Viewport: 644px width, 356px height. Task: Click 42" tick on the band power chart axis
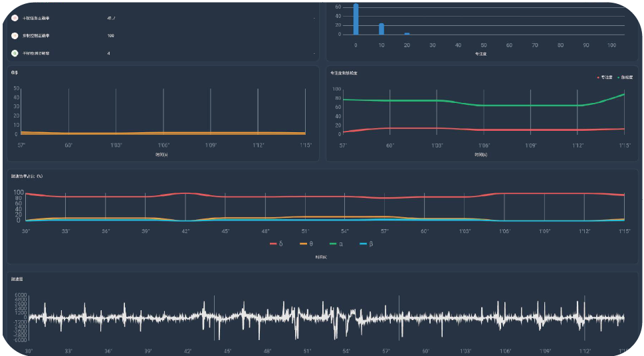(x=185, y=231)
